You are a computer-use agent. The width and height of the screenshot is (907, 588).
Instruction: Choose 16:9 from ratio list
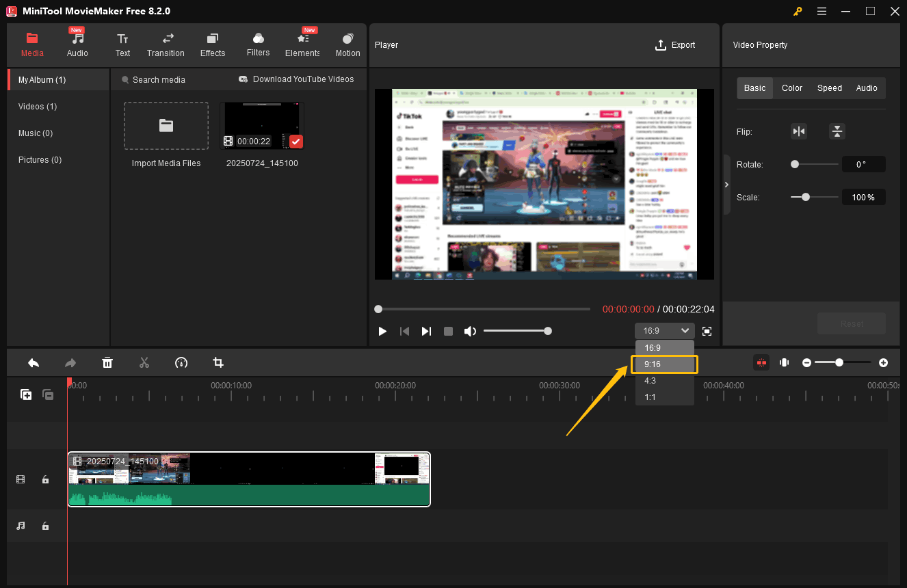coord(665,348)
